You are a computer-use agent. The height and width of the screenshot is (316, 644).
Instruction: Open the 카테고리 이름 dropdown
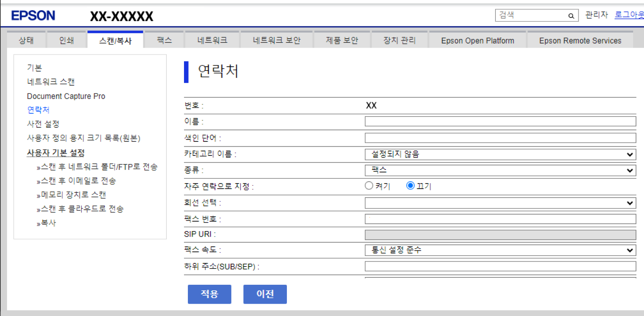point(500,154)
